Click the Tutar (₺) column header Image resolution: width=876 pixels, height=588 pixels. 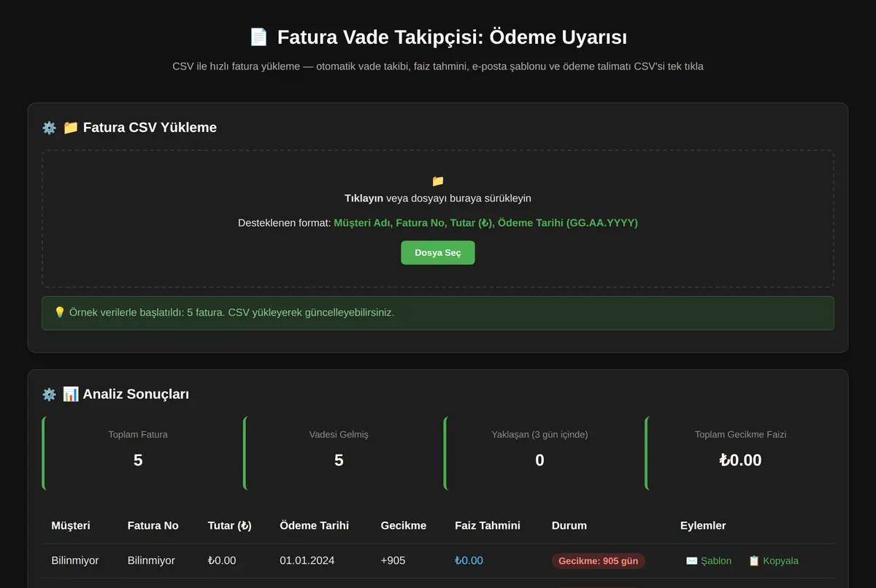[x=230, y=525]
